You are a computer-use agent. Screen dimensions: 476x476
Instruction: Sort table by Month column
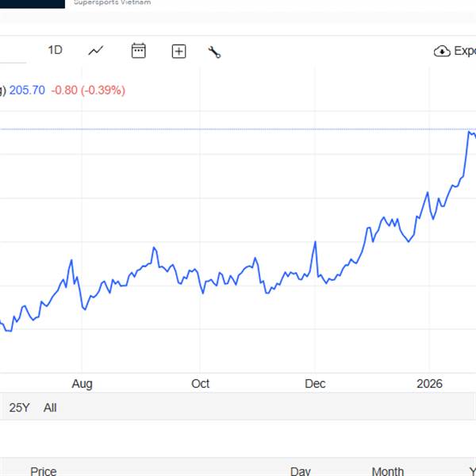pos(387,471)
